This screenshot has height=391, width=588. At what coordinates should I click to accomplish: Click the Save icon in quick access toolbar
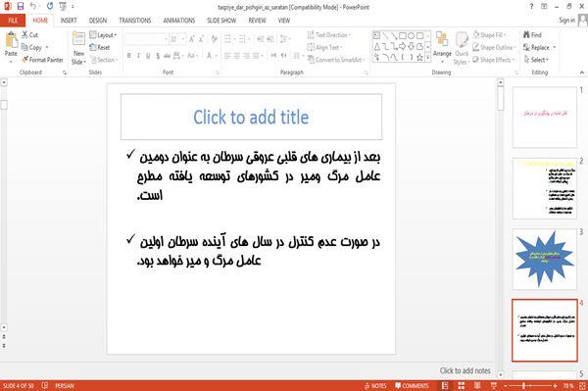21,7
